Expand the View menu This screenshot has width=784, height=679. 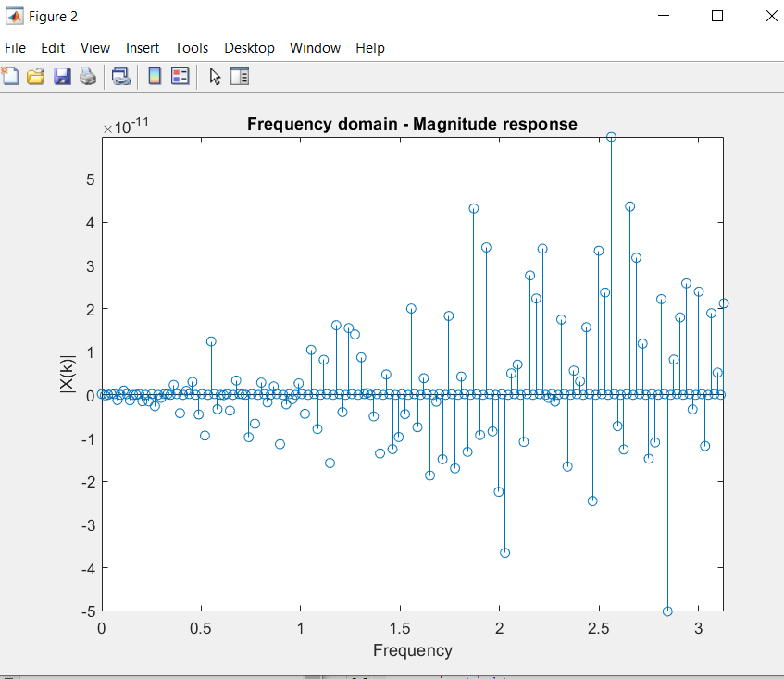point(95,48)
